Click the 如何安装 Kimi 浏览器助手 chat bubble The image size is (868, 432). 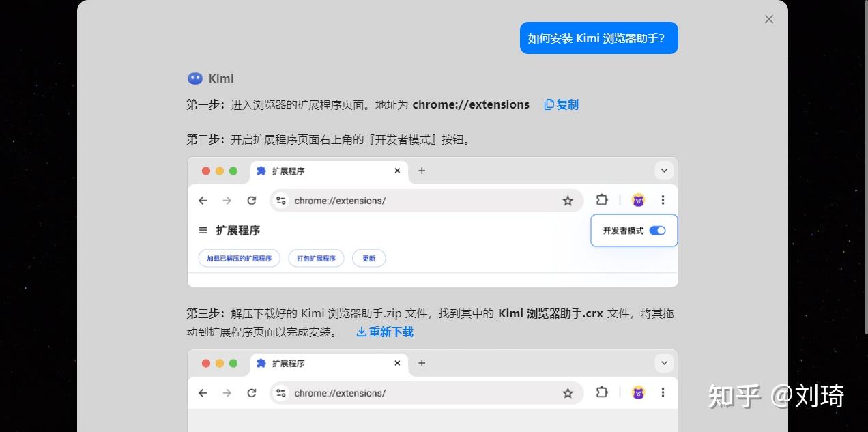(599, 38)
